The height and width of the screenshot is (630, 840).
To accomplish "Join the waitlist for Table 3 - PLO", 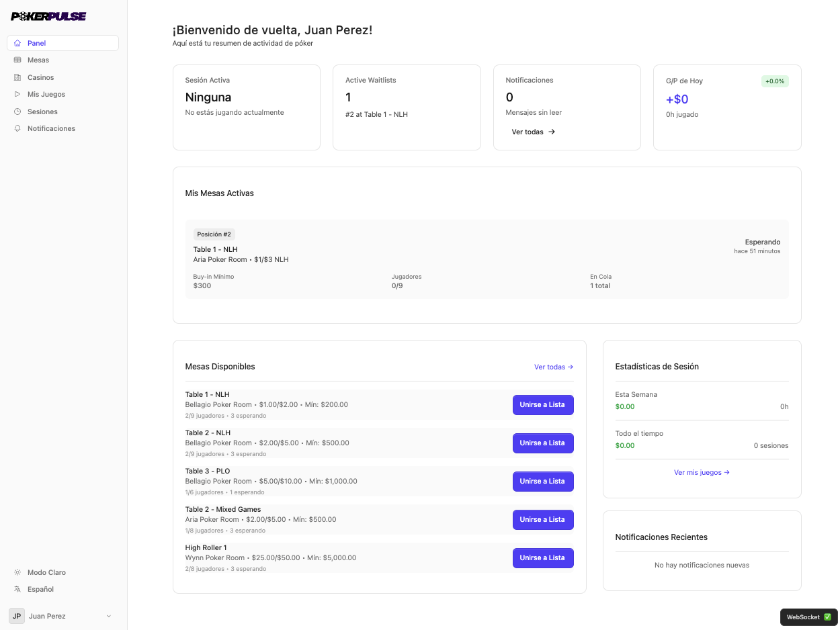I will [543, 481].
